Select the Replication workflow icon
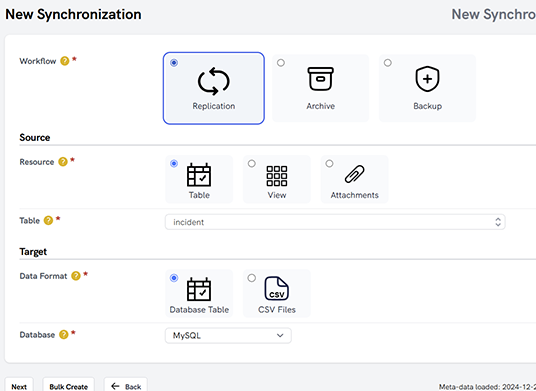The height and width of the screenshot is (391, 536). 214,81
